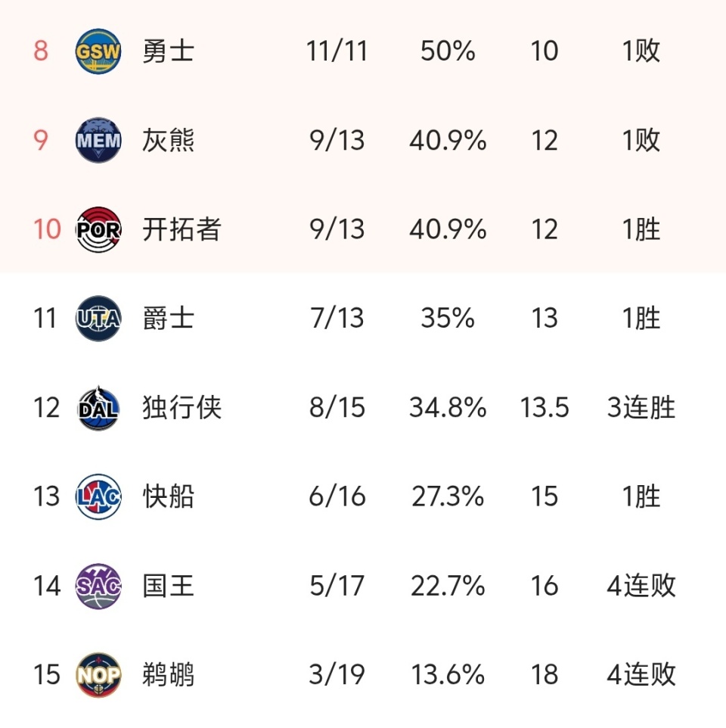Click the Warriors GSW team logo

pos(98,51)
